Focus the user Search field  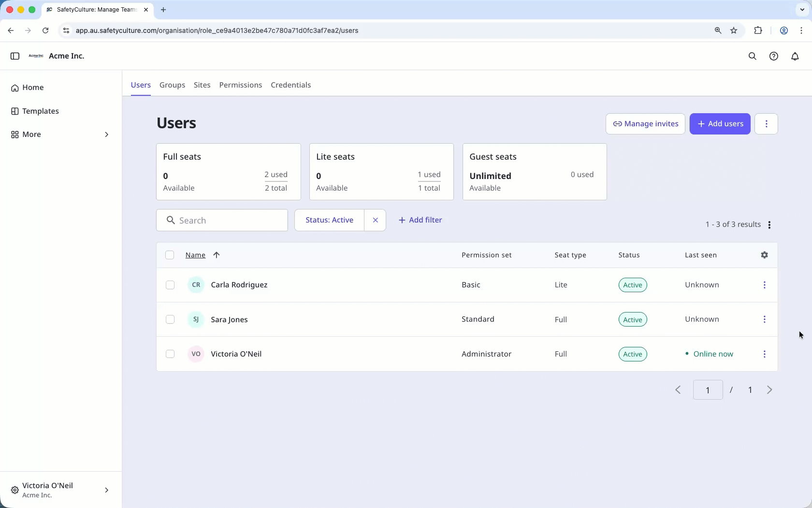click(222, 220)
